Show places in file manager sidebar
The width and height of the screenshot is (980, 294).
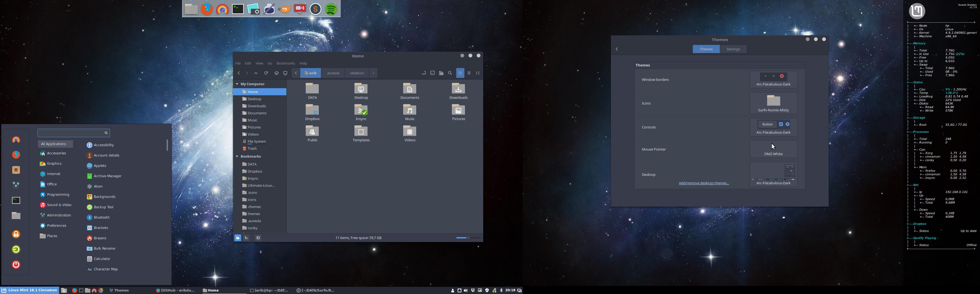(237, 238)
